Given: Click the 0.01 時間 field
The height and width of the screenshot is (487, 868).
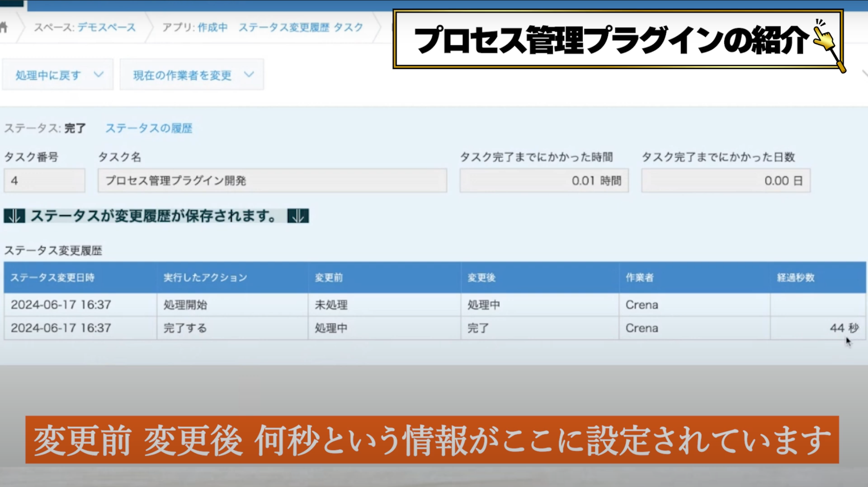Looking at the screenshot, I should (x=544, y=181).
